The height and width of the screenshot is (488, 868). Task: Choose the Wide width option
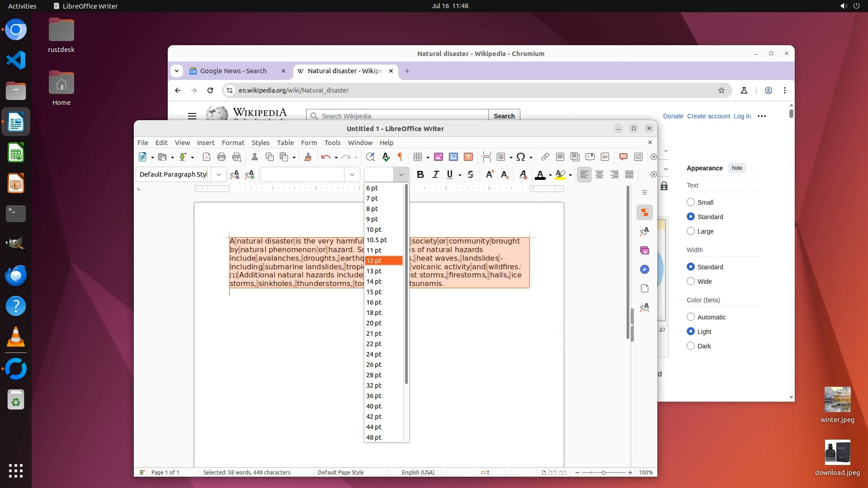click(691, 281)
